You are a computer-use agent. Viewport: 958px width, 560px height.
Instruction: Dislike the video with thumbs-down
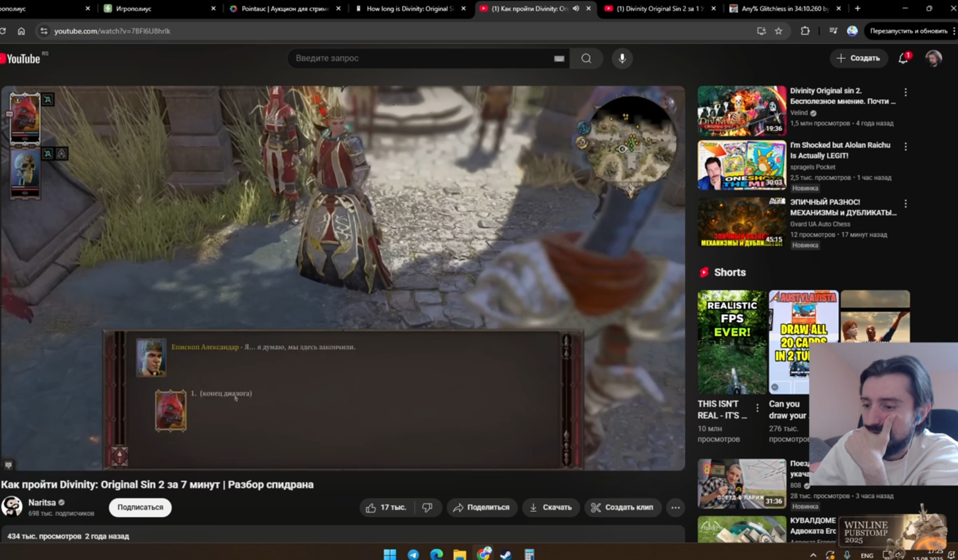click(x=427, y=507)
